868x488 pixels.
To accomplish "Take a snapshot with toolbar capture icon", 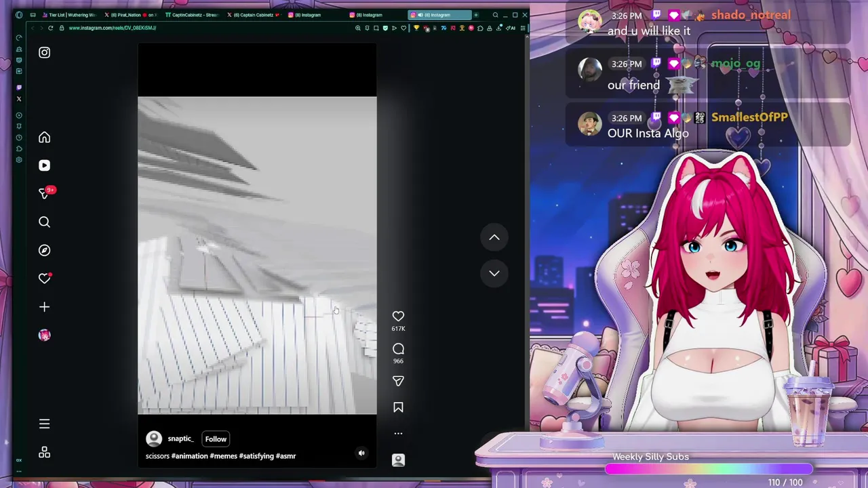I will tap(376, 28).
